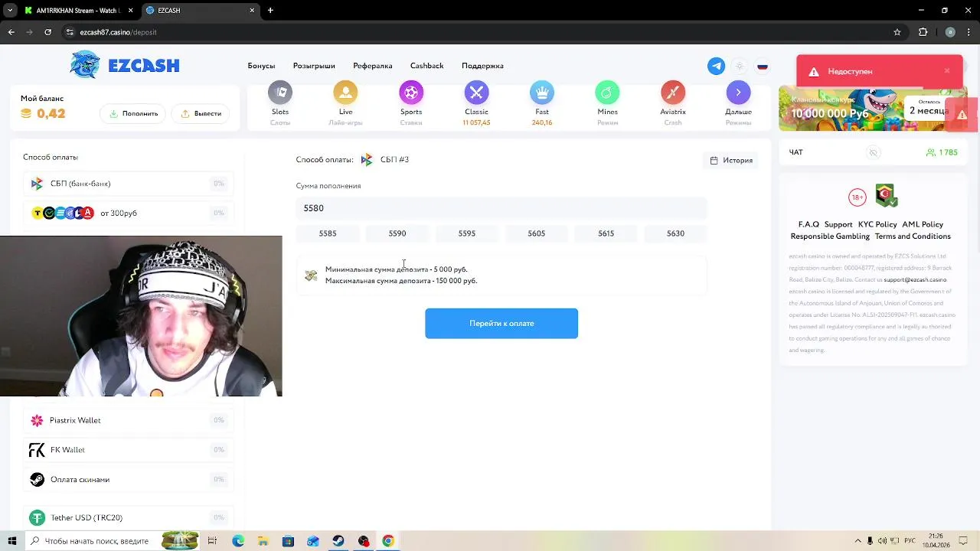The height and width of the screenshot is (551, 980).
Task: Open the AML Policy link
Action: (x=923, y=224)
